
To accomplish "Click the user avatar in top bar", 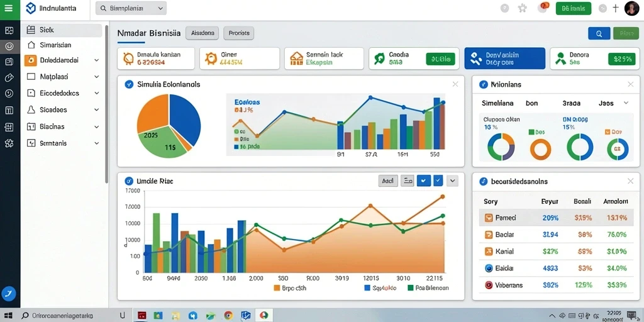I will click(631, 8).
